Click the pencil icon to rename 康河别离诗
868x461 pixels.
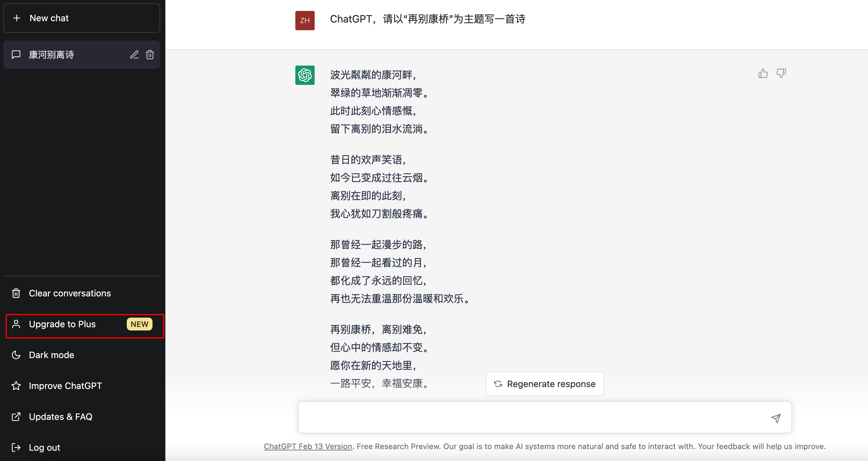pyautogui.click(x=134, y=55)
